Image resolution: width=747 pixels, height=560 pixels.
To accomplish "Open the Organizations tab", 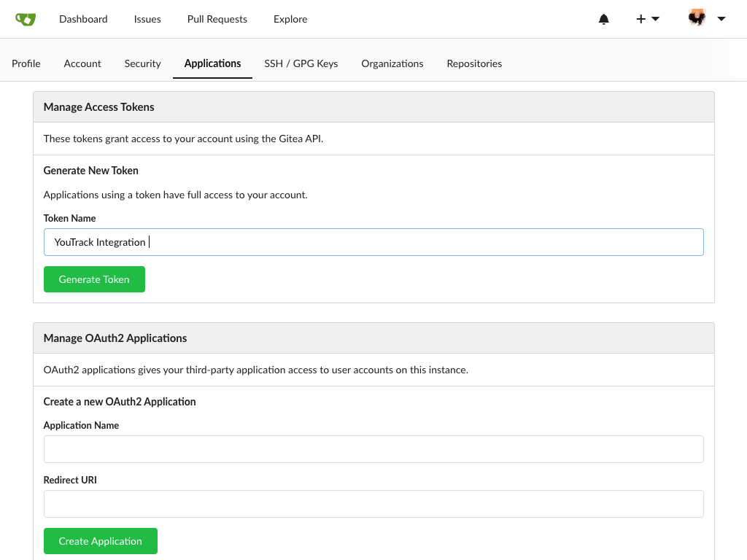I will (392, 63).
